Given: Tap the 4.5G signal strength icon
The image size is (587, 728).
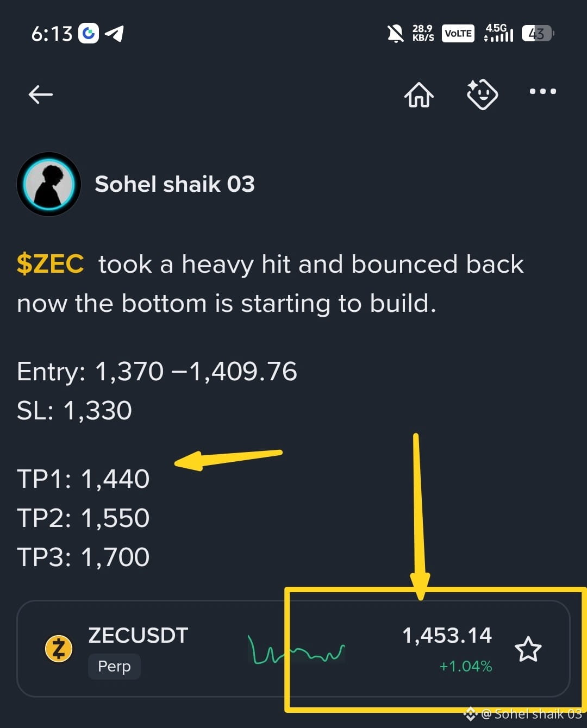Looking at the screenshot, I should point(498,33).
